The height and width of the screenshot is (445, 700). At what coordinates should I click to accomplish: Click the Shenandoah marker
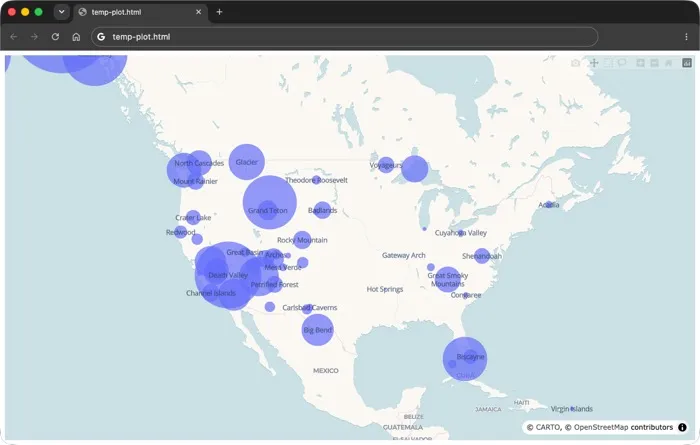point(482,256)
